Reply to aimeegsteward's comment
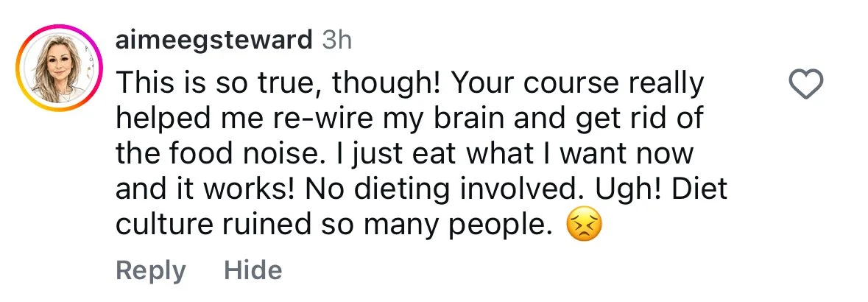The image size is (868, 302). pyautogui.click(x=151, y=271)
